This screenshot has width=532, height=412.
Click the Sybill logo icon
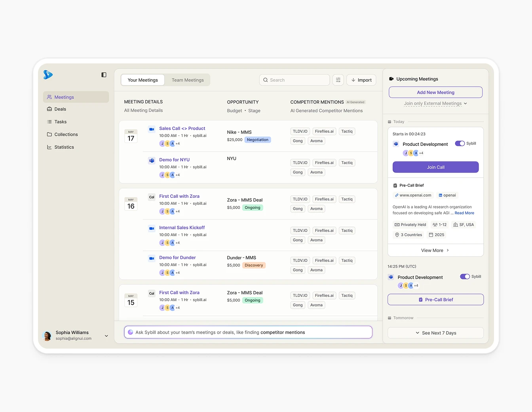pos(48,74)
